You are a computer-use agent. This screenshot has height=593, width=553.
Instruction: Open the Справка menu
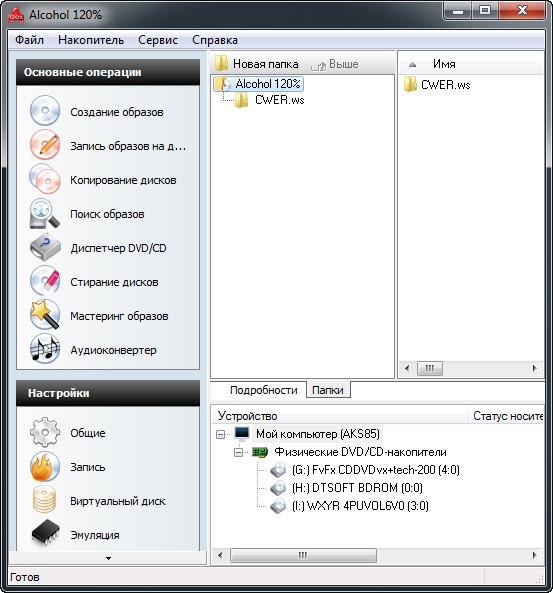[215, 40]
